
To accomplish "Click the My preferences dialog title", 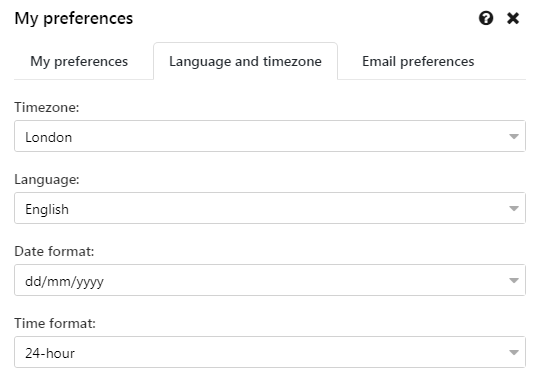I will coord(74,18).
